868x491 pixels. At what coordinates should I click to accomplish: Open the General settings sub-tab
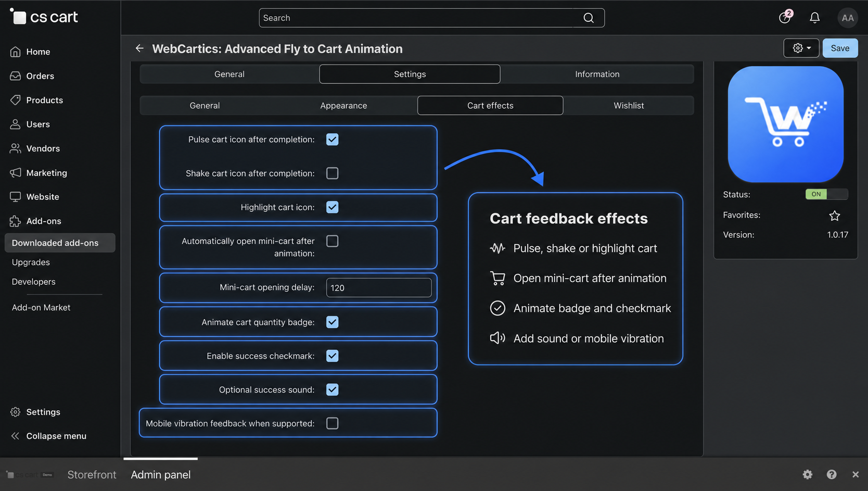click(x=205, y=105)
